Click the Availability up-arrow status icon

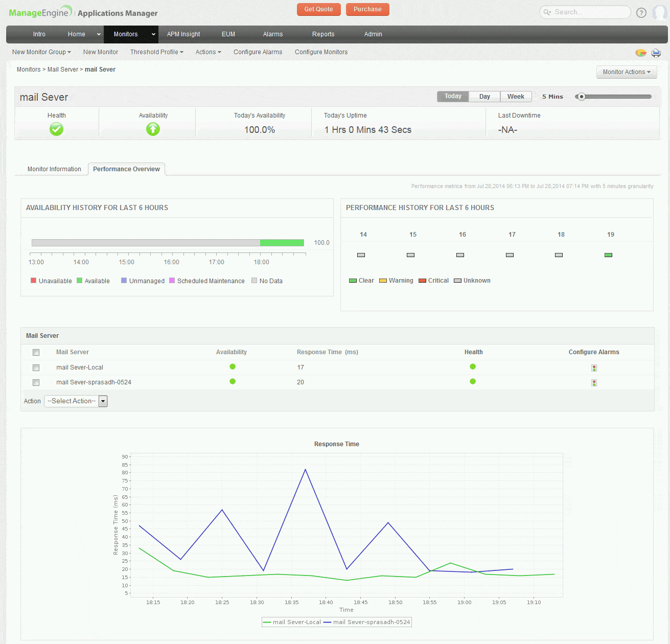click(153, 129)
